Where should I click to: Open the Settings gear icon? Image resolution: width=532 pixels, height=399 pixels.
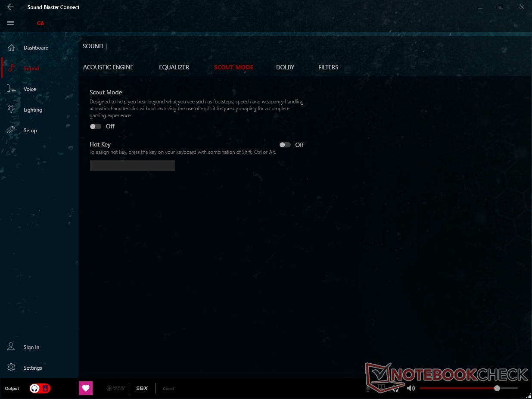click(x=11, y=368)
